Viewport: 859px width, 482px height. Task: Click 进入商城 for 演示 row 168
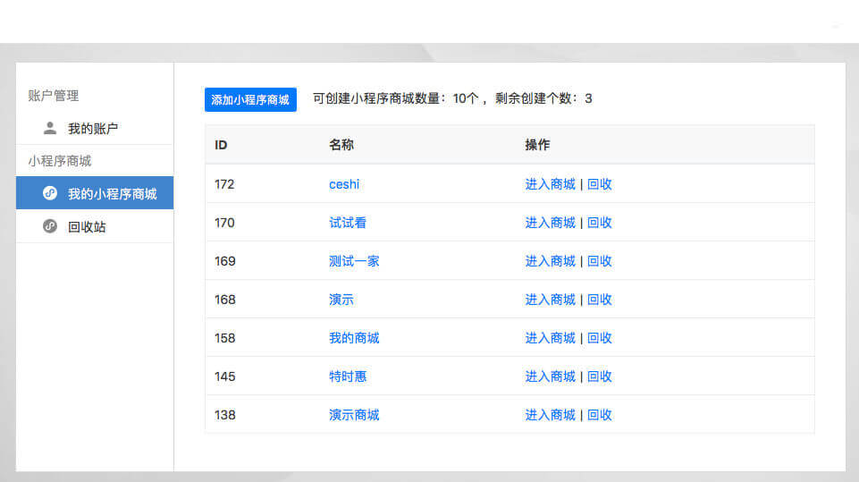click(x=550, y=300)
